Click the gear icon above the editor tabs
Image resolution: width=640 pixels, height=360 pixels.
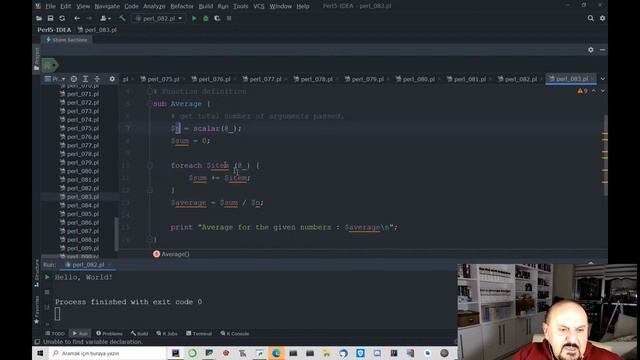(591, 49)
